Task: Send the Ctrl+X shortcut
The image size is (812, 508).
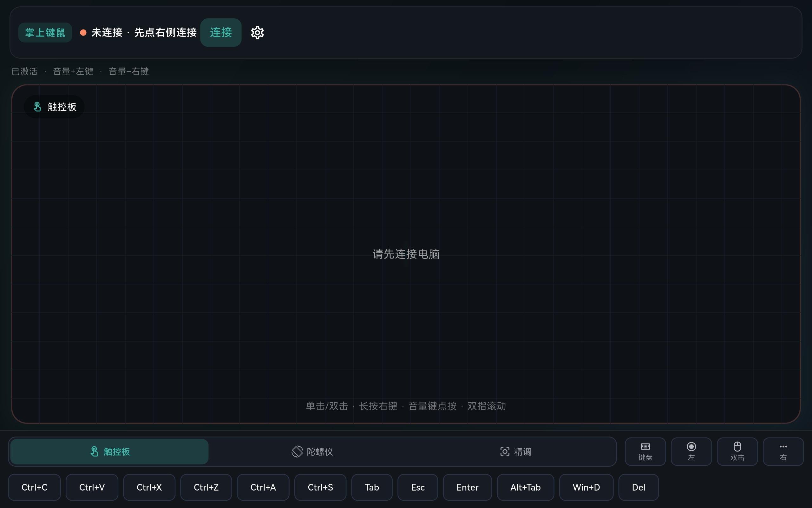Action: (x=149, y=487)
